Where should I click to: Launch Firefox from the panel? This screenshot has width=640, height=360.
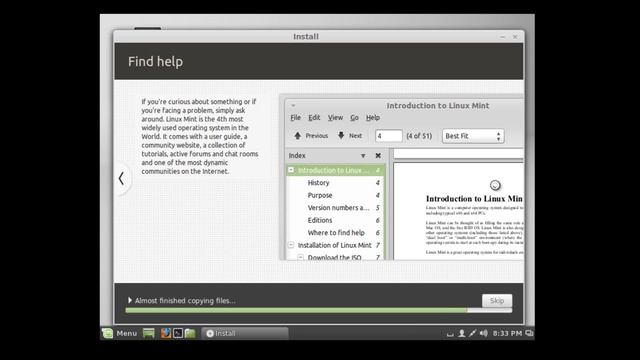click(166, 333)
